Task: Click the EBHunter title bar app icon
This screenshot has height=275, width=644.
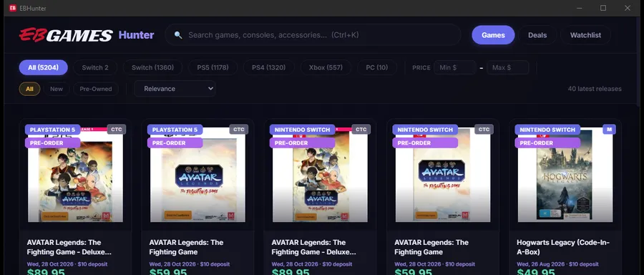Action: 13,8
